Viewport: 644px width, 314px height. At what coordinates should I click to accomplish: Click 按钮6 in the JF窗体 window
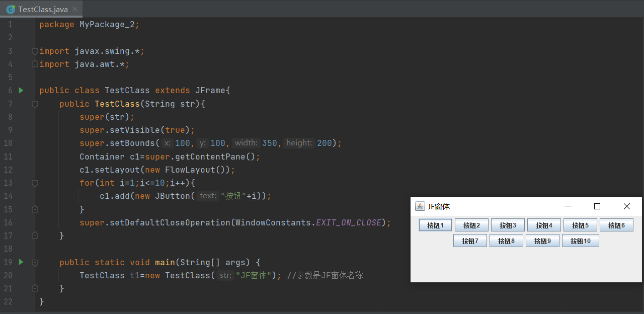click(616, 225)
